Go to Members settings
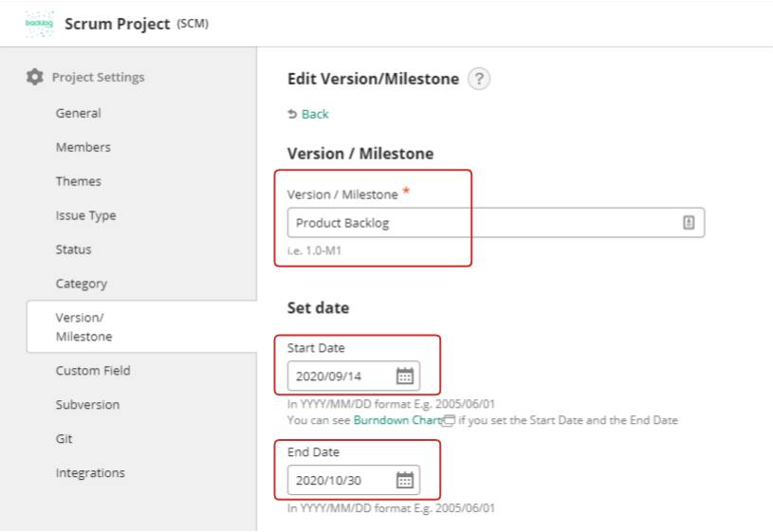The width and height of the screenshot is (773, 532). pos(83,147)
